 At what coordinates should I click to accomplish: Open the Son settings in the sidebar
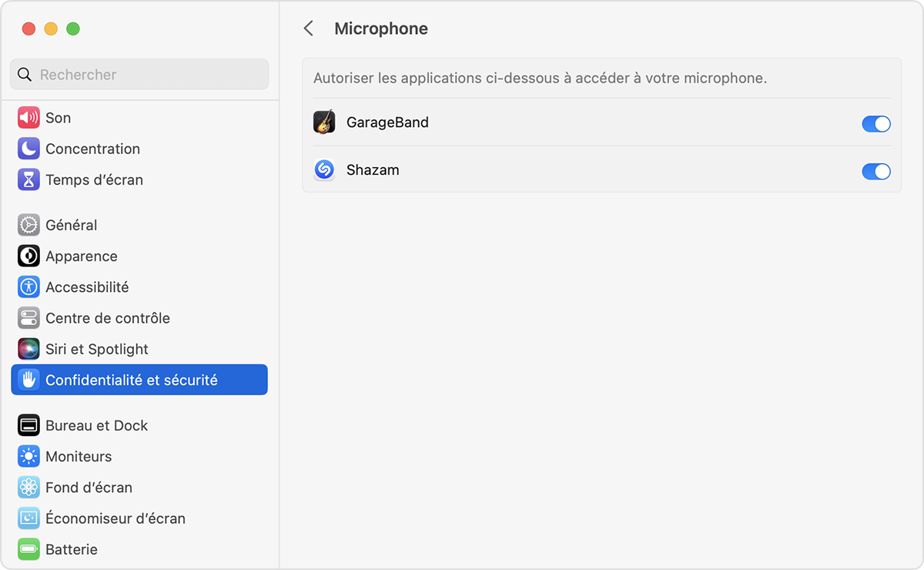coord(56,118)
